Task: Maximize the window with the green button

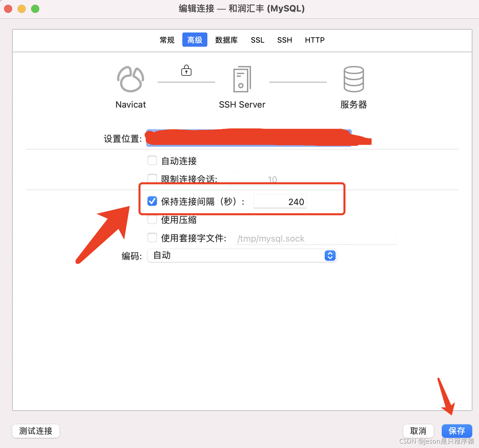Action: click(x=35, y=9)
